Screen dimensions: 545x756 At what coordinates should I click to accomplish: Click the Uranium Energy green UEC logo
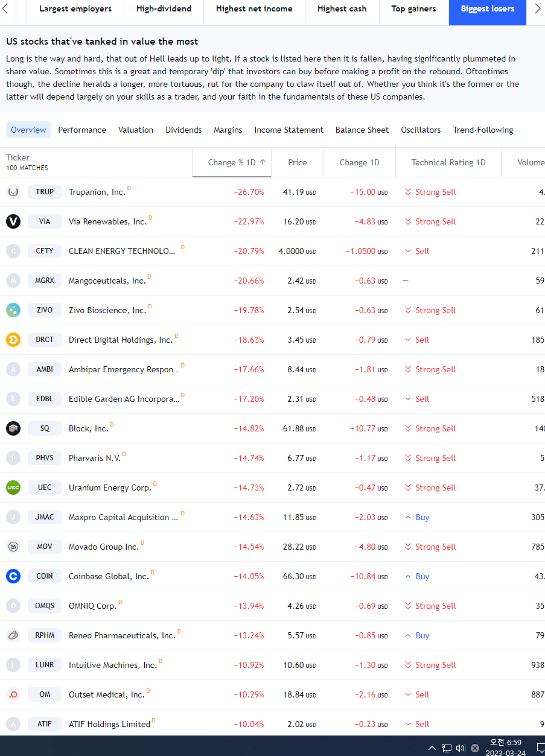tap(13, 488)
